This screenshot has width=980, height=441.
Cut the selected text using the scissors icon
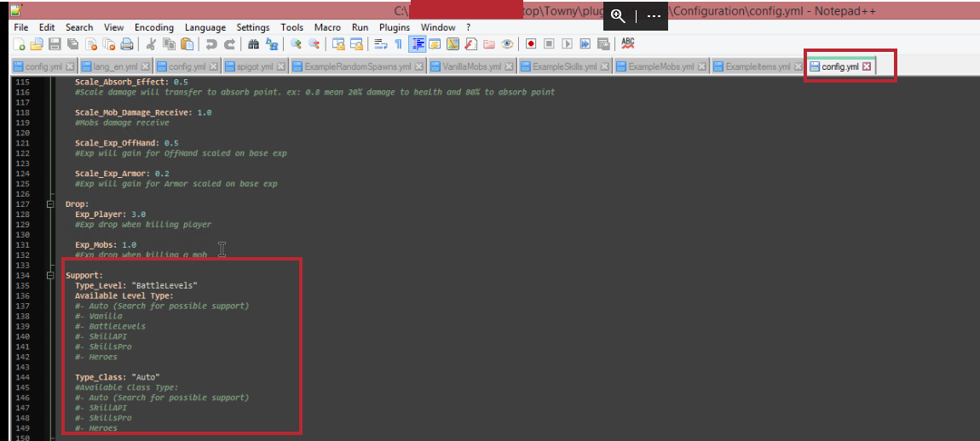coord(151,43)
